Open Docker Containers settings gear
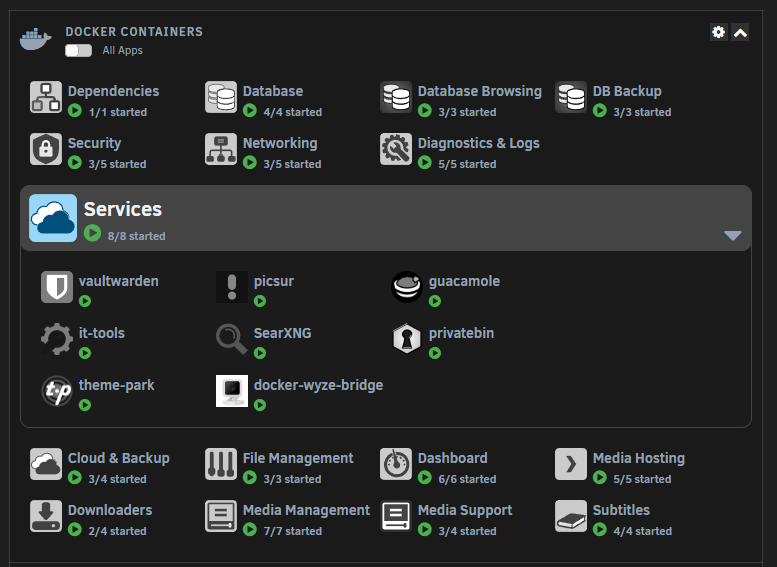Viewport: 777px width, 567px height. (719, 32)
